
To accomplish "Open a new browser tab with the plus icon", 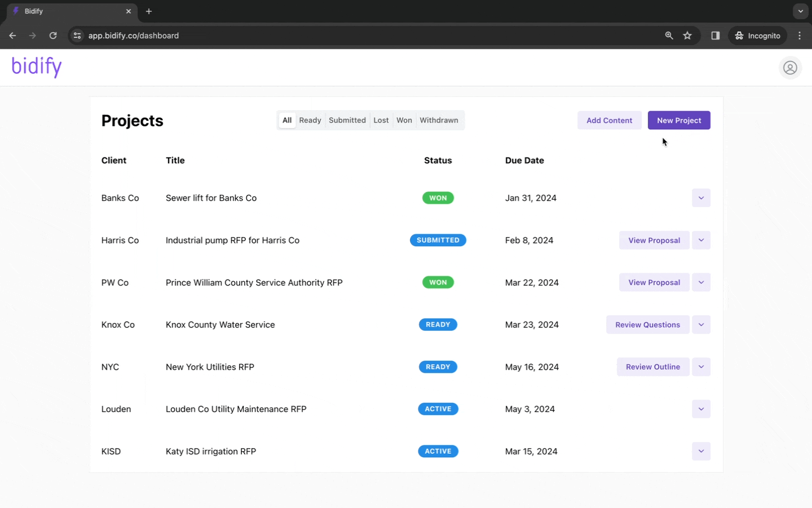I will pos(149,11).
